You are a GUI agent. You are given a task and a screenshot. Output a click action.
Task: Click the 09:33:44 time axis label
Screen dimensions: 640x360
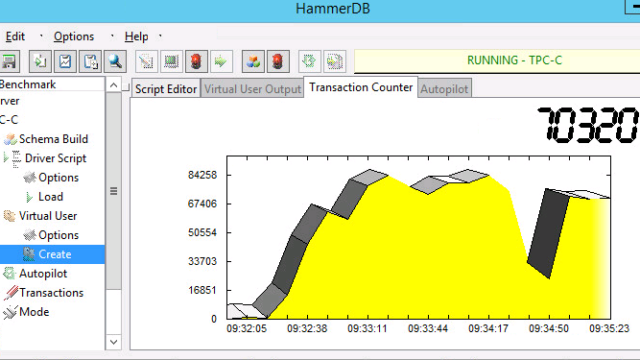click(428, 329)
